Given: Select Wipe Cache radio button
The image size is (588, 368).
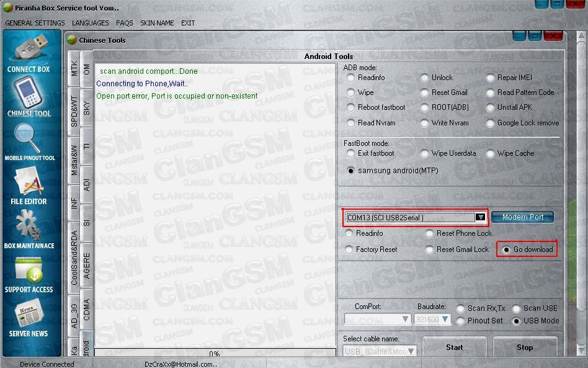Looking at the screenshot, I should pos(490,153).
